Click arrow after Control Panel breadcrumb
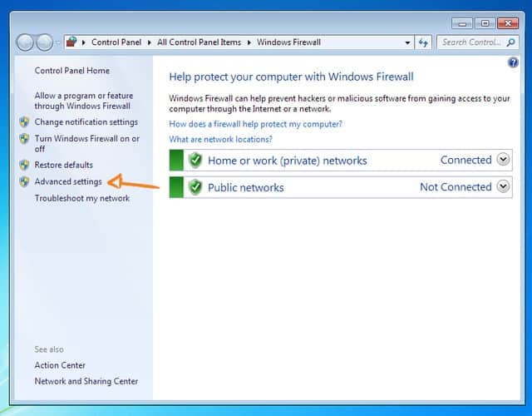 point(149,42)
